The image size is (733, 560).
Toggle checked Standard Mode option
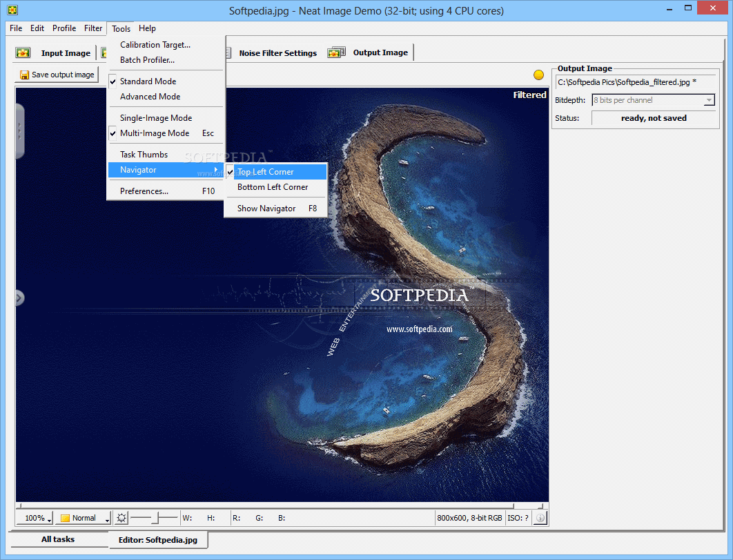point(166,81)
